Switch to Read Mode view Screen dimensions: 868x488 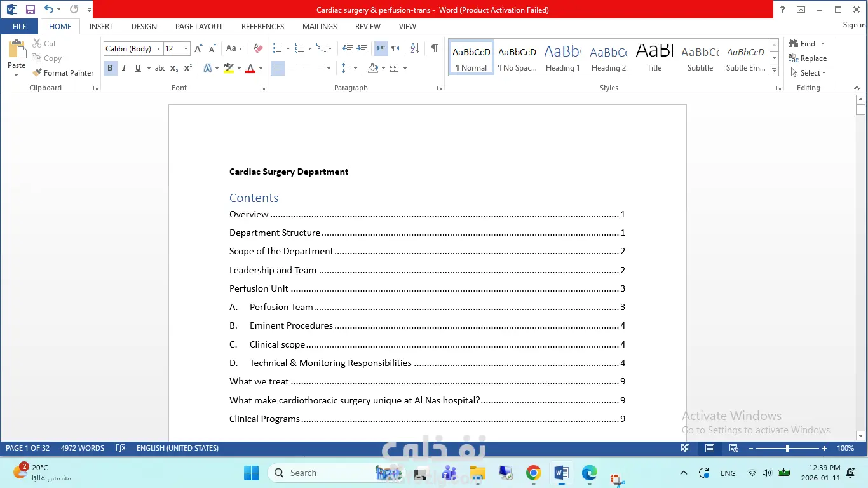pyautogui.click(x=685, y=448)
